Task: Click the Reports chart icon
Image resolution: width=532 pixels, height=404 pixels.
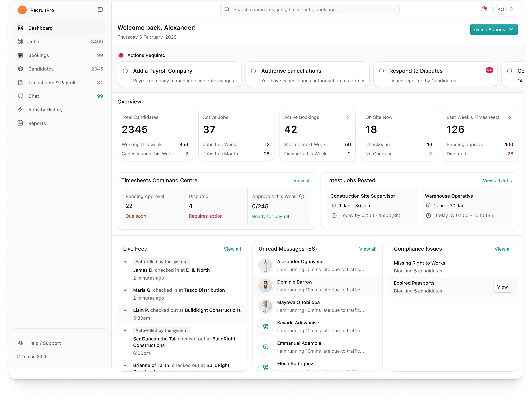Action: pos(20,123)
